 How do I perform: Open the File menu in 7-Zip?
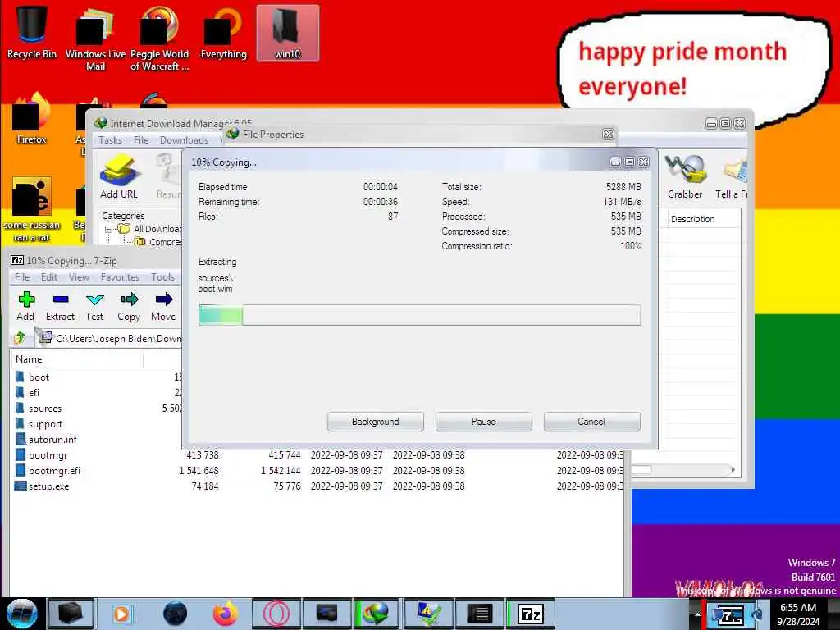pyautogui.click(x=22, y=277)
